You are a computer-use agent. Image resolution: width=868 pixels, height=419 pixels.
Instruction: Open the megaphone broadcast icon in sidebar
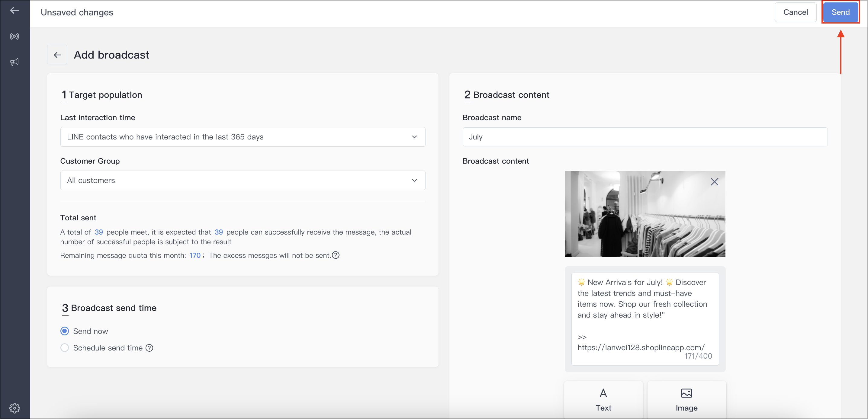tap(14, 62)
